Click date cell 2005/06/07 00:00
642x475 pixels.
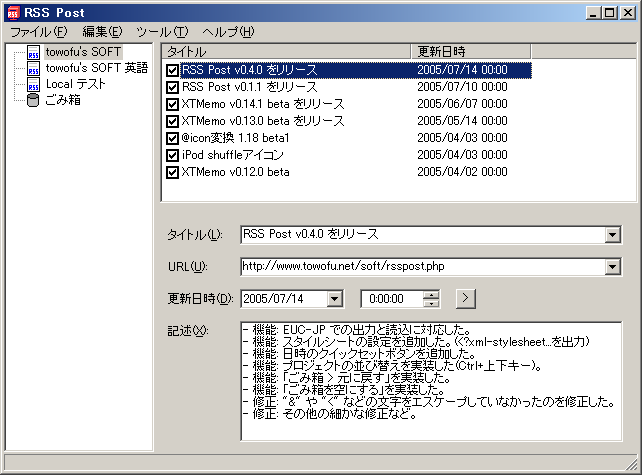[x=462, y=104]
